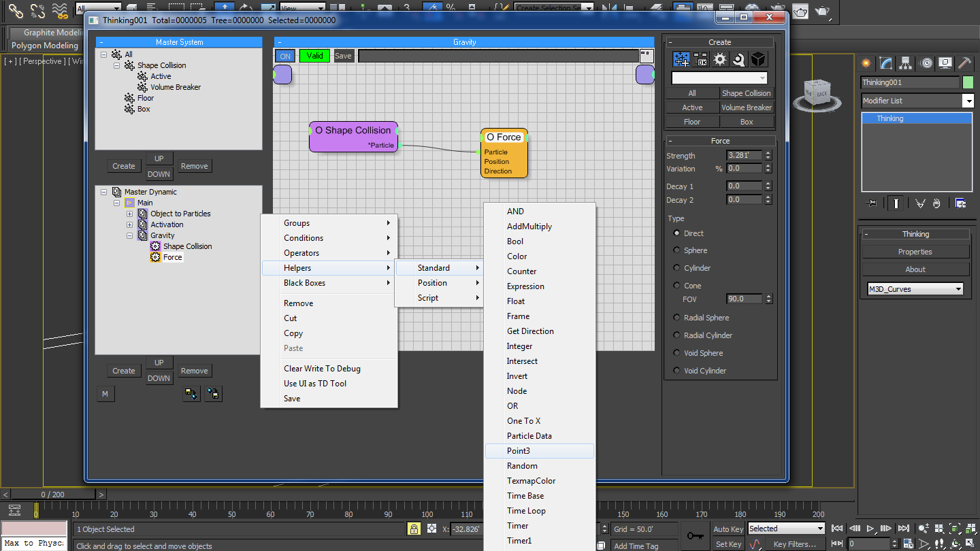Click Remove Modifier icon below the stack
This screenshot has width=980, height=551.
[x=937, y=203]
